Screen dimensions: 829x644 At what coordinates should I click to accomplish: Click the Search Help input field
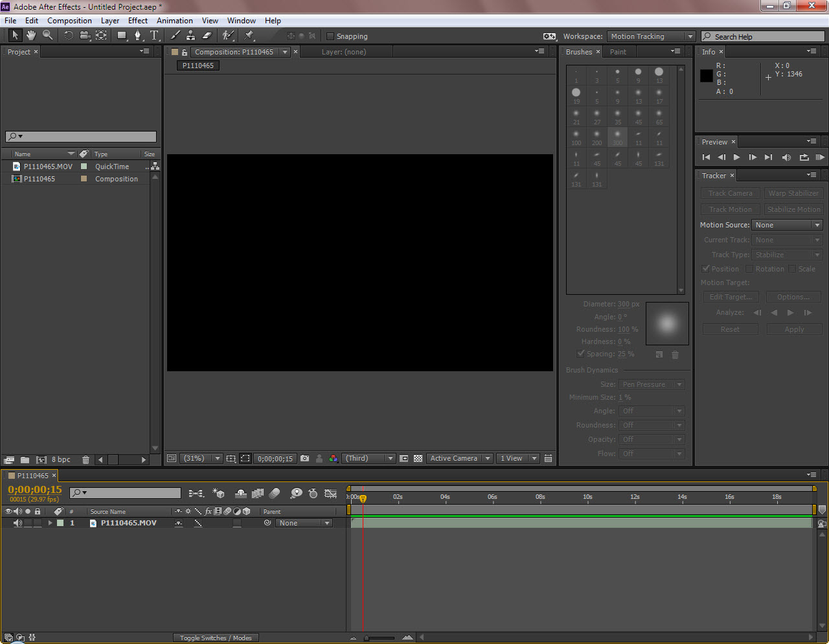pyautogui.click(x=763, y=36)
